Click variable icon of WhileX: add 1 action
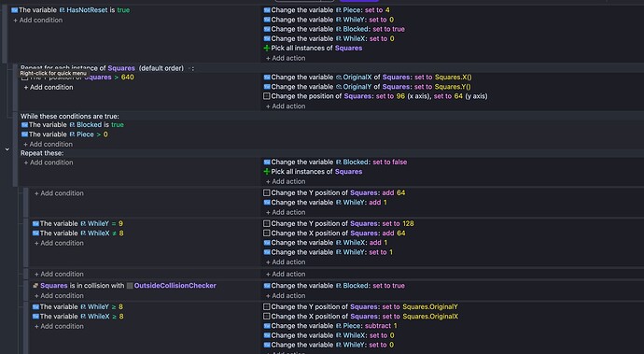644x354 pixels. 267,243
